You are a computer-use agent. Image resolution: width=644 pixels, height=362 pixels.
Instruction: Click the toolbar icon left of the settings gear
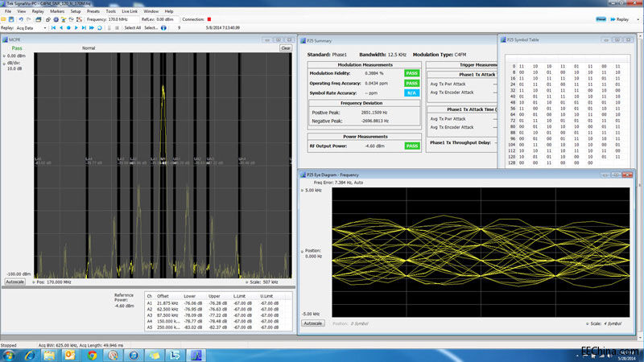(x=48, y=19)
